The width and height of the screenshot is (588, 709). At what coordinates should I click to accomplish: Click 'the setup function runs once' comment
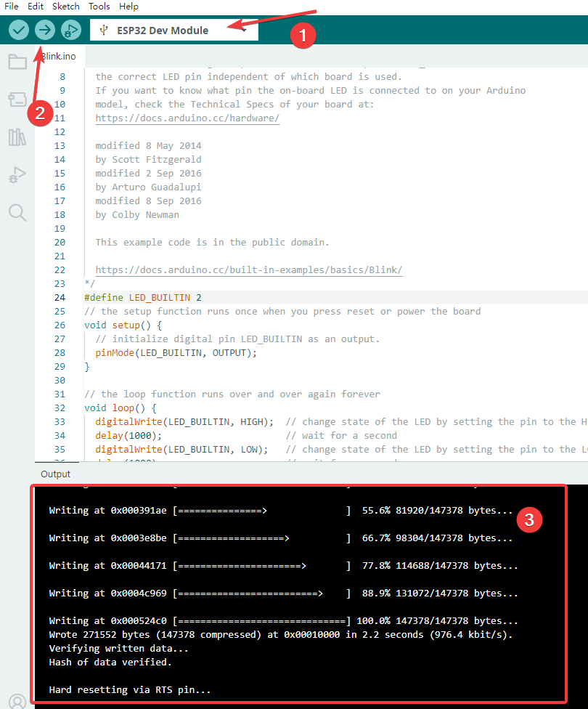[282, 311]
